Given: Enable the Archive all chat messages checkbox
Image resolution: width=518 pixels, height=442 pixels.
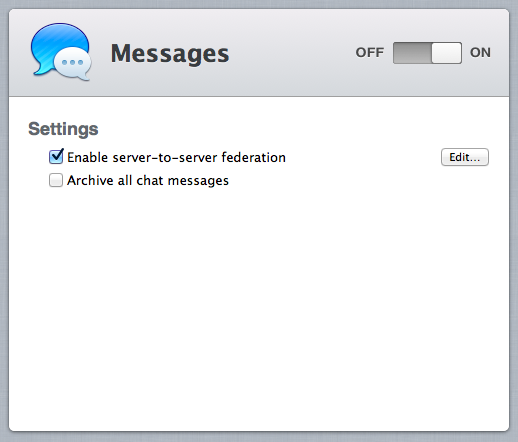Looking at the screenshot, I should coord(56,180).
